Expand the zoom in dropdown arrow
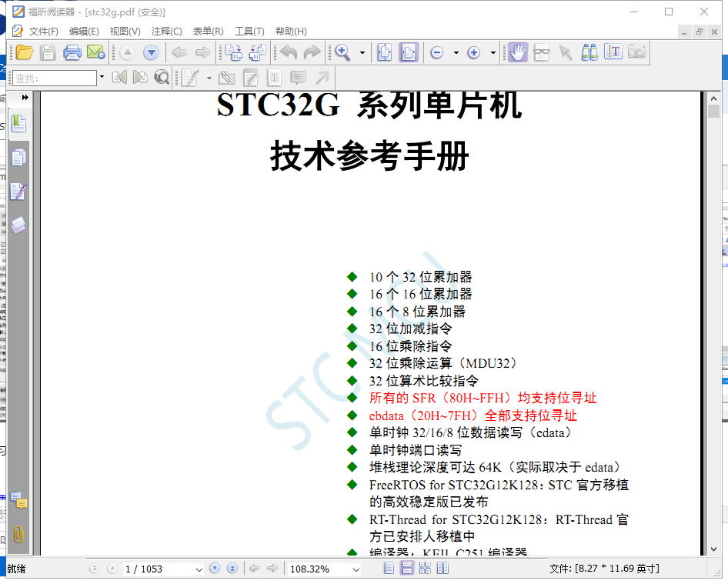The height and width of the screenshot is (584, 728). pos(493,53)
